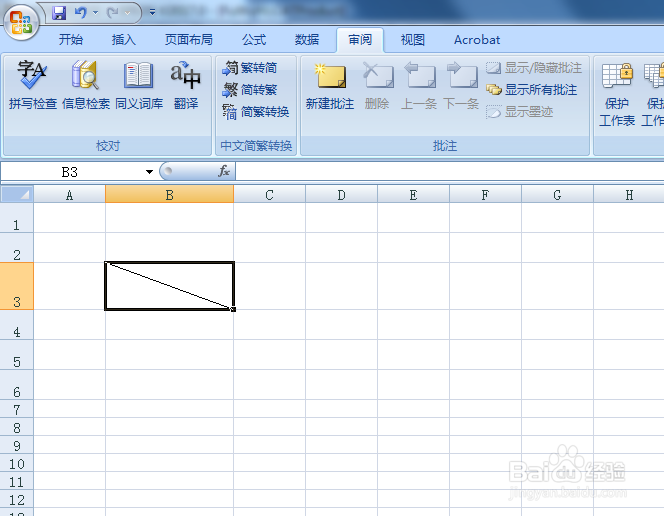Switch to the 开始 tab

[71, 40]
